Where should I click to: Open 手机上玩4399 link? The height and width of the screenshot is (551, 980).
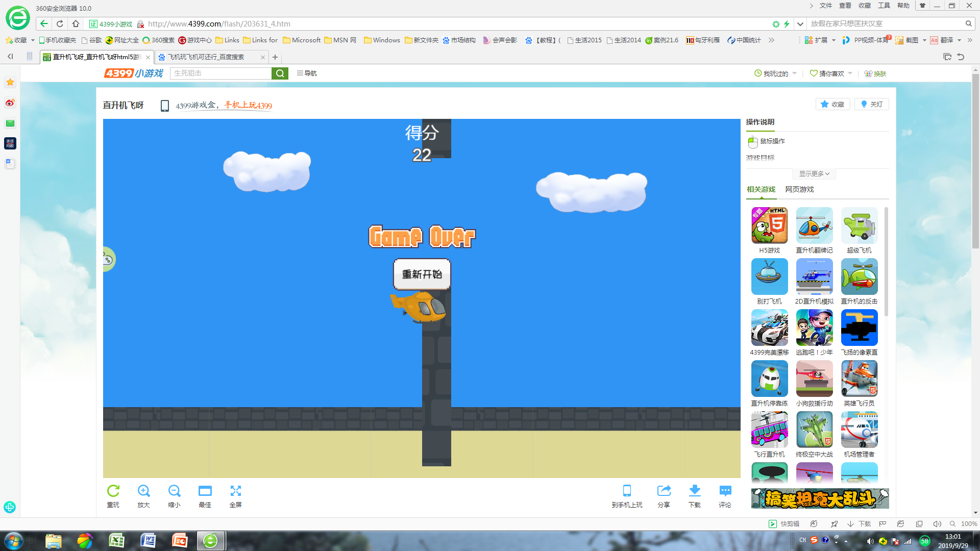coord(248,105)
